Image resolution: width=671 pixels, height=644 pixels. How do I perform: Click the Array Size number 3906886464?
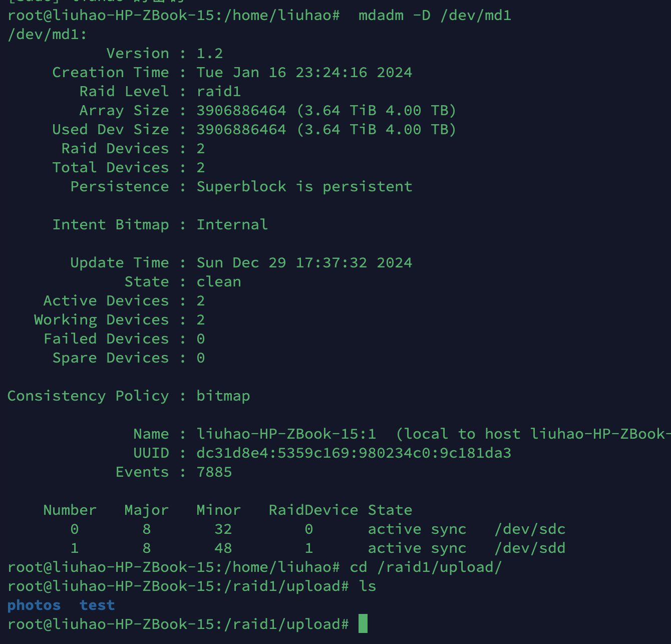241,111
